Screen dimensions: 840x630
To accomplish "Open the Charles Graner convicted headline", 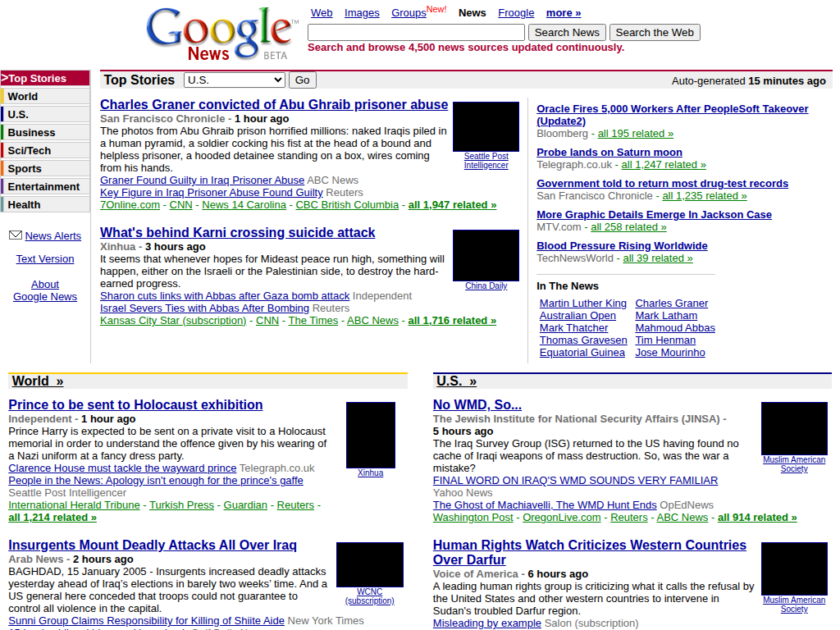I will tap(274, 104).
